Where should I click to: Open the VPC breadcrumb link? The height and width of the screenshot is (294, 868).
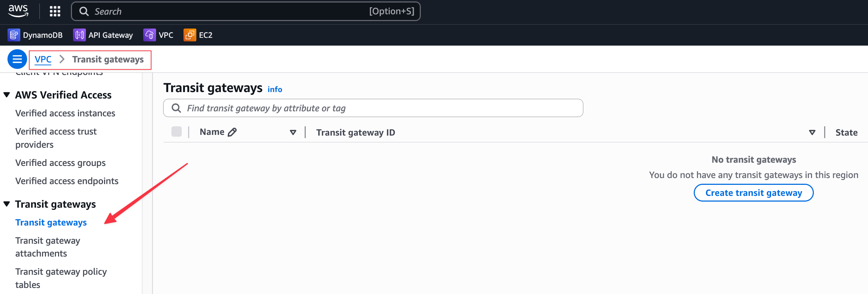tap(42, 59)
